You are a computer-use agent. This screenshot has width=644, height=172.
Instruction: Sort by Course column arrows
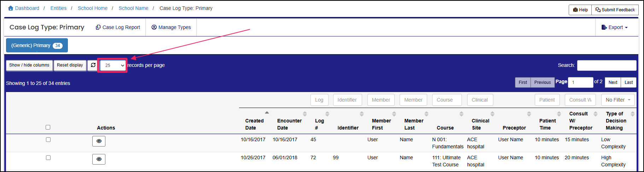click(461, 114)
